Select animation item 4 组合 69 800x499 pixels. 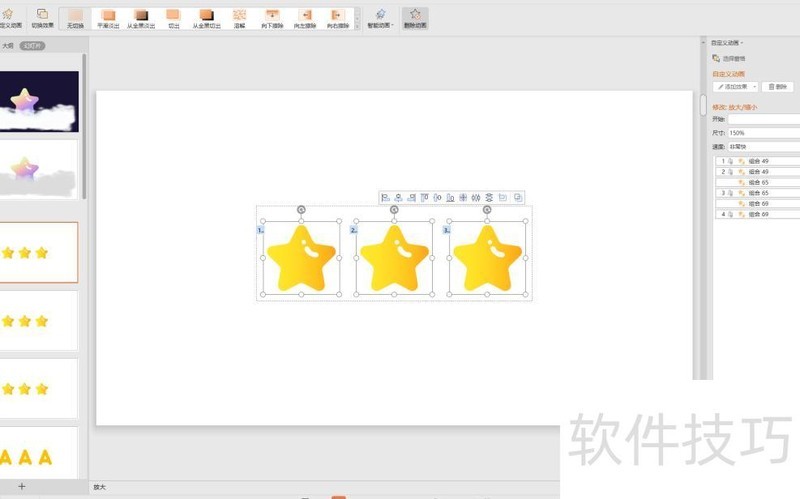point(758,214)
